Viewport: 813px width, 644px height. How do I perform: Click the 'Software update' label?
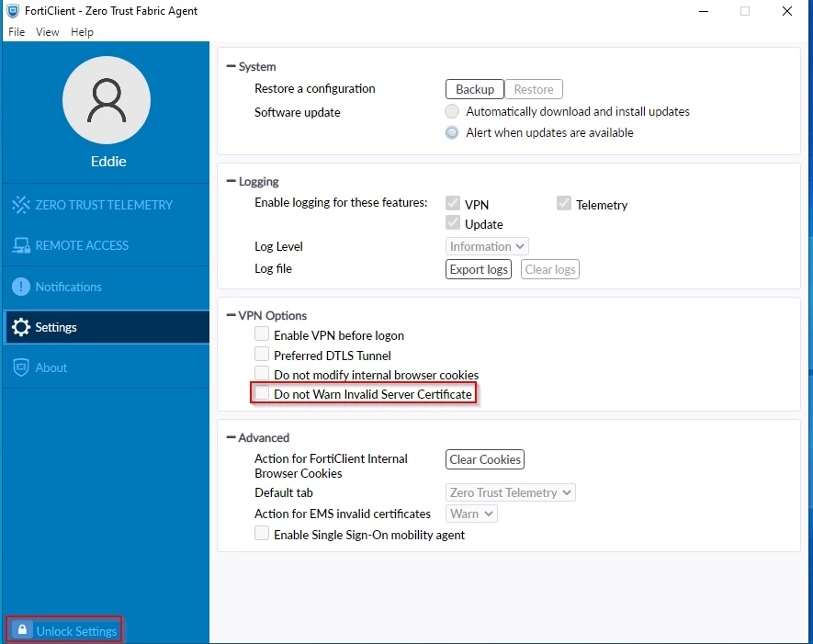[x=297, y=112]
